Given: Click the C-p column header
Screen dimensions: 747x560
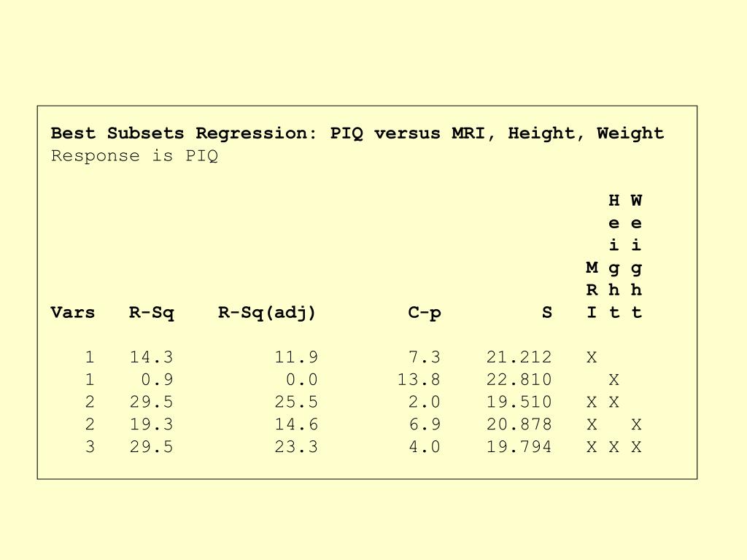Looking at the screenshot, I should click(x=425, y=314).
